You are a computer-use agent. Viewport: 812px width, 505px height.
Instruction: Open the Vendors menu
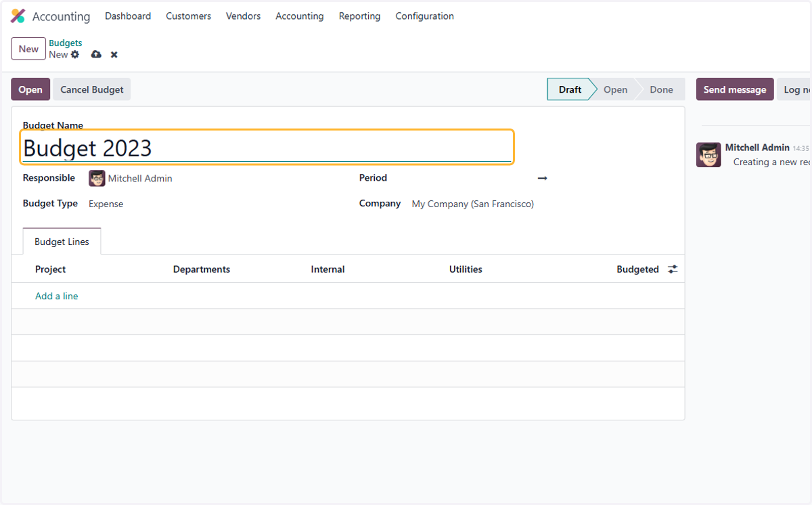(x=243, y=16)
